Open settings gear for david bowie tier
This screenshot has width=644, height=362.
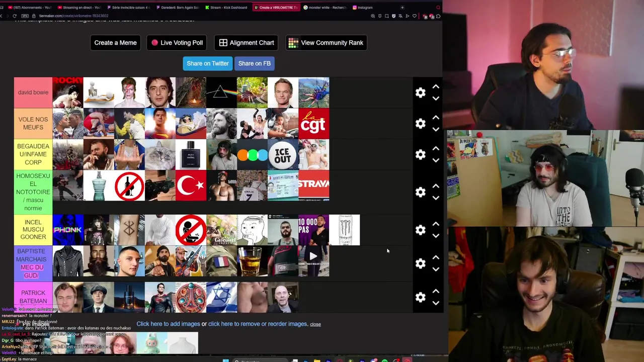pyautogui.click(x=420, y=93)
